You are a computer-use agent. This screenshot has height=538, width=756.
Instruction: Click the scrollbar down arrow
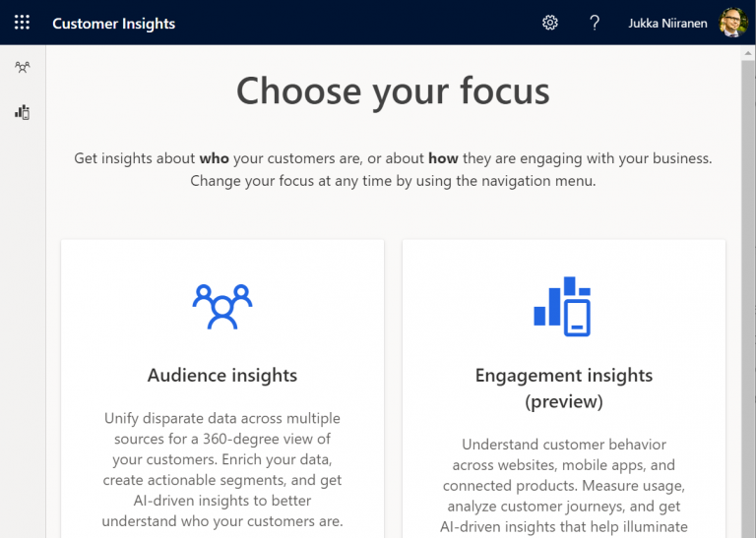tap(748, 531)
